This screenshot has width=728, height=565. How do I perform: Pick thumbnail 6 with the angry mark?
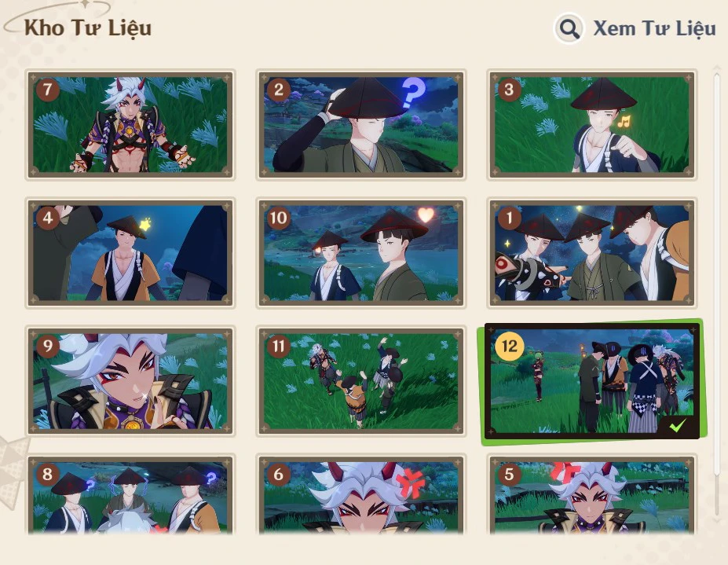pos(361,495)
